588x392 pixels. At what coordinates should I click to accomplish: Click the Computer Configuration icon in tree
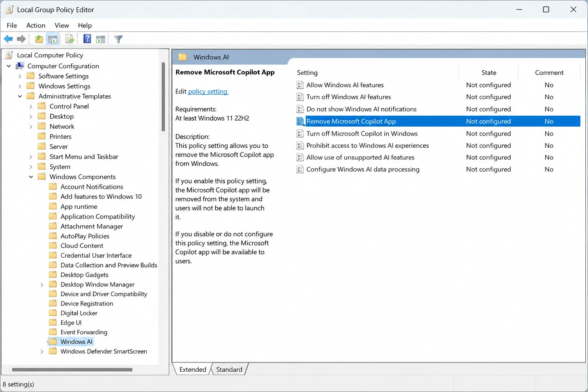(20, 66)
